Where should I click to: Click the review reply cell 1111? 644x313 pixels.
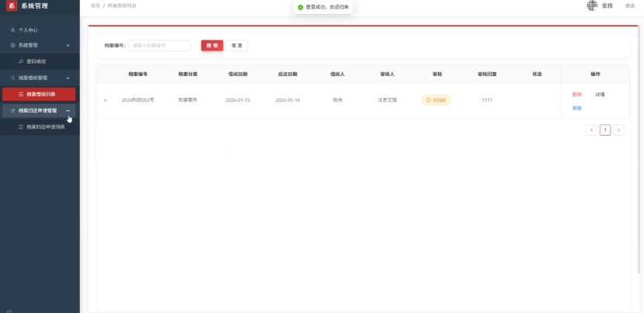click(487, 100)
